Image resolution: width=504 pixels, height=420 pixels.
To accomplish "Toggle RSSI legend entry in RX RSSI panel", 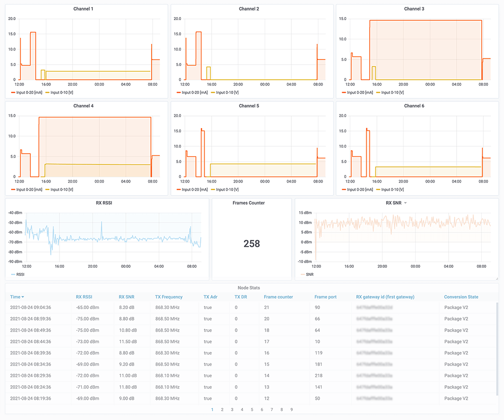I will (18, 275).
